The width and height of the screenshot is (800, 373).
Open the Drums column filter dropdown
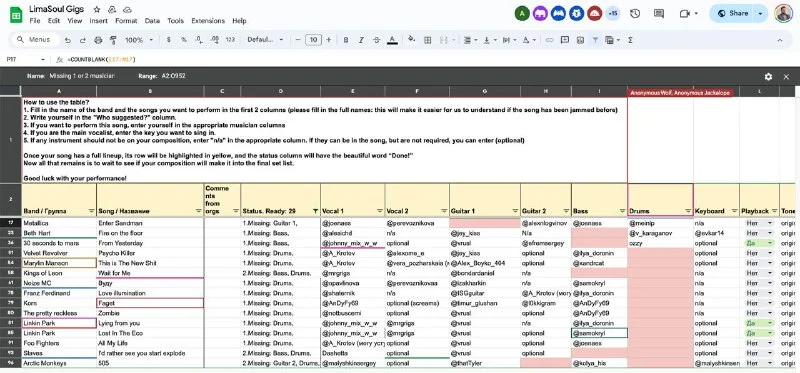tap(687, 211)
